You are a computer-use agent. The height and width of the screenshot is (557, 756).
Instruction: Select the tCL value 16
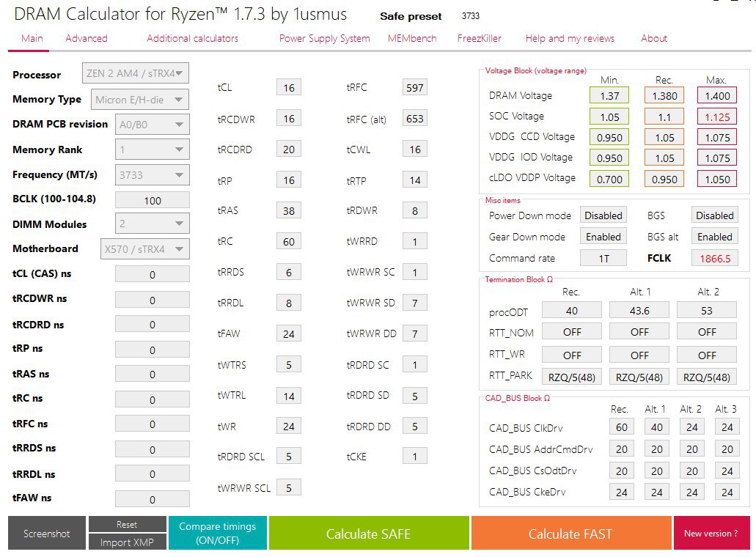(289, 88)
